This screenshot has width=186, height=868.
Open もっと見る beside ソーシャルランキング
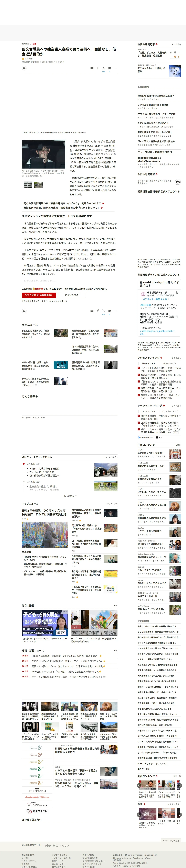[176, 406]
